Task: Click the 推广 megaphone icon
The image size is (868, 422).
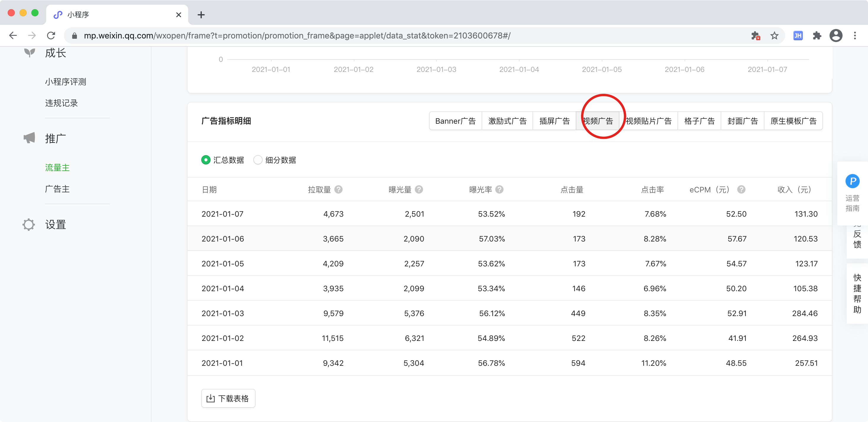Action: (29, 138)
